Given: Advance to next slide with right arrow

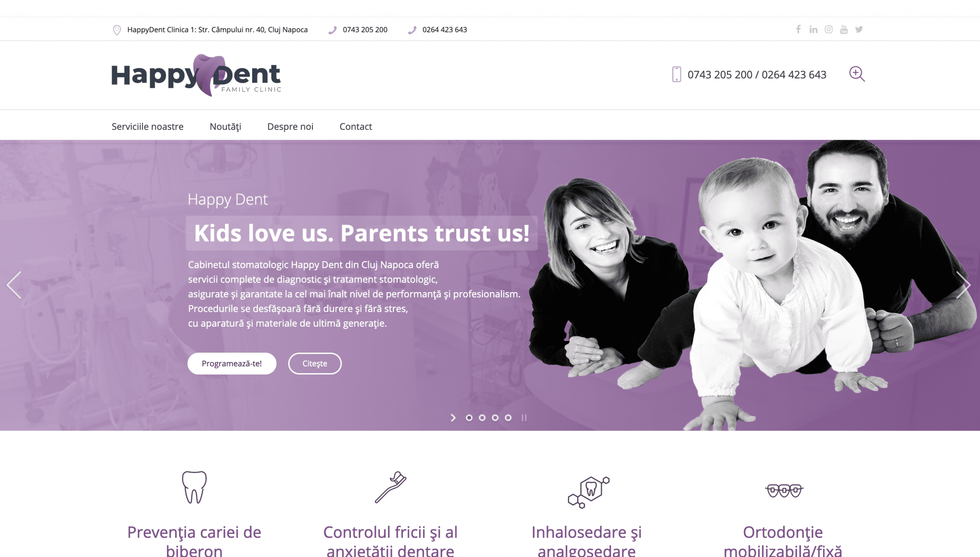Looking at the screenshot, I should coord(963,285).
